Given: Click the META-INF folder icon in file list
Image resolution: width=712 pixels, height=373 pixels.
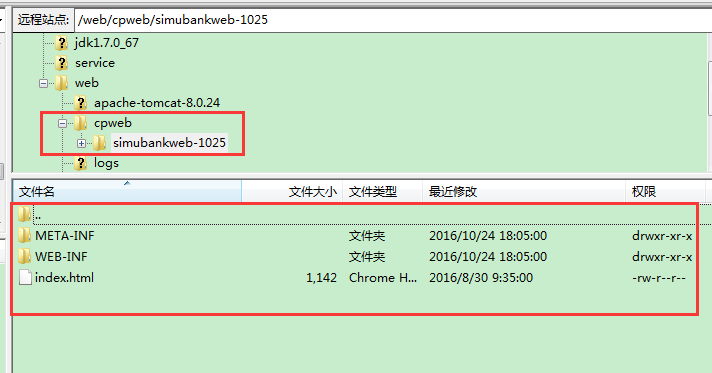Looking at the screenshot, I should [25, 235].
